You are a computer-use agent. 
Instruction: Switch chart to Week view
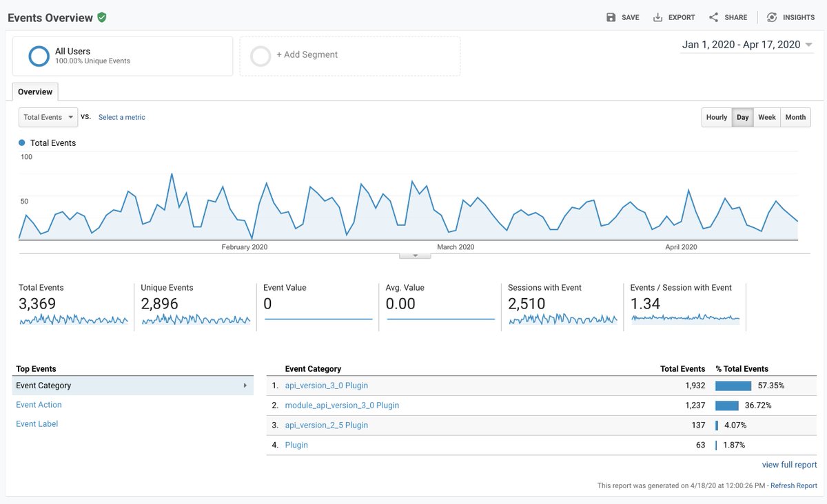click(767, 117)
